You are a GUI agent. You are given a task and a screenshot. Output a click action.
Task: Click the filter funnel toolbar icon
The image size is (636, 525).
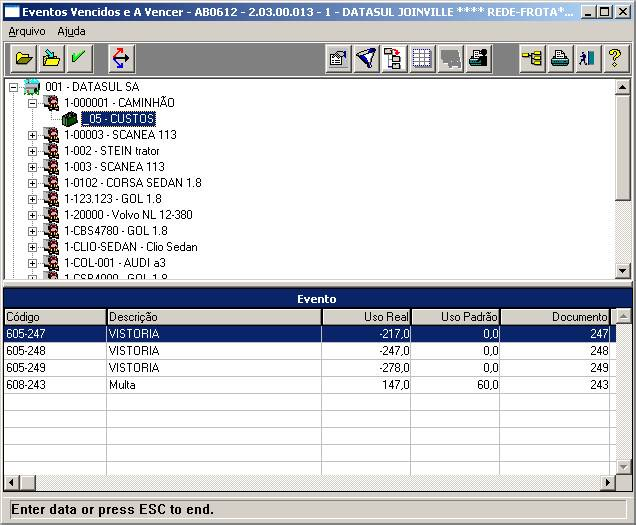(x=366, y=59)
